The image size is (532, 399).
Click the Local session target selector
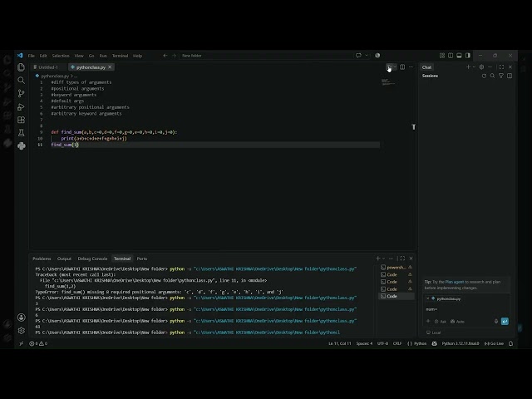click(x=434, y=332)
